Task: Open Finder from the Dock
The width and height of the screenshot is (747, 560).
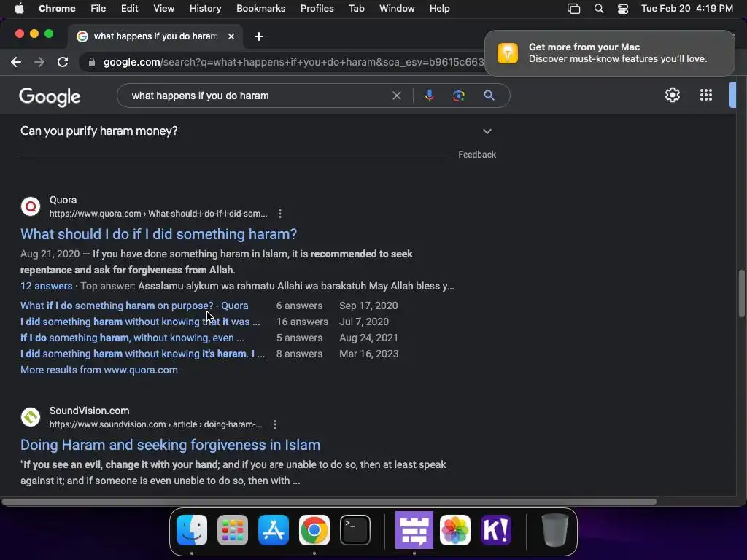Action: click(x=192, y=530)
